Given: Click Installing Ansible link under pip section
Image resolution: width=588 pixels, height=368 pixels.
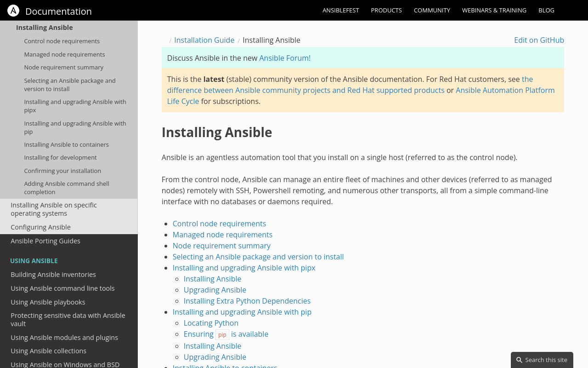Looking at the screenshot, I should point(212,346).
